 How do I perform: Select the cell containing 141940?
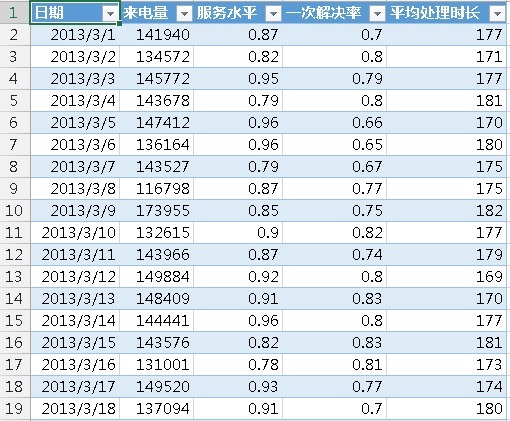point(157,35)
